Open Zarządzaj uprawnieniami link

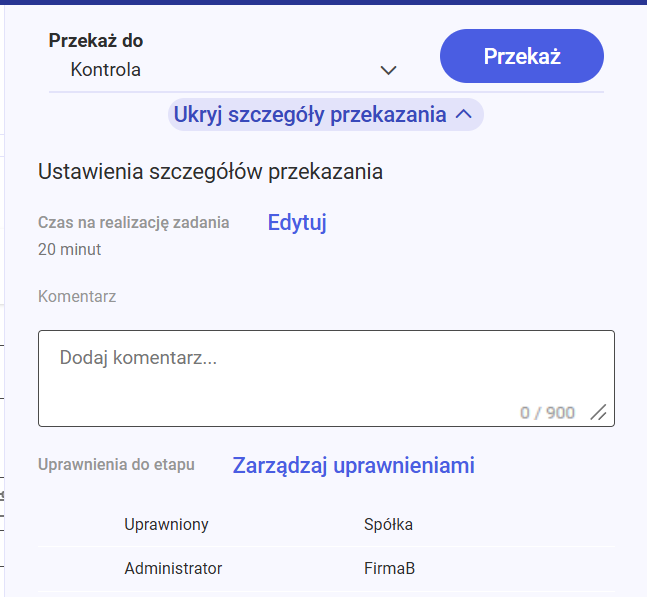354,465
